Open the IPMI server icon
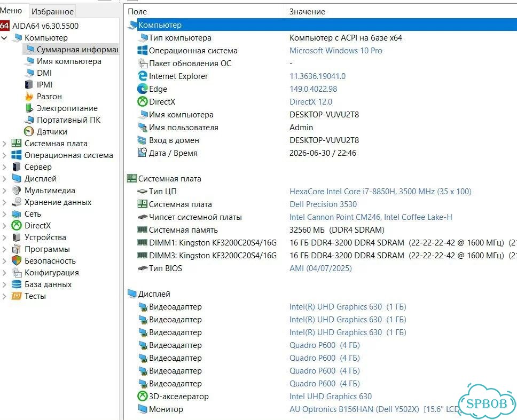This screenshot has width=517, height=420. [x=29, y=85]
